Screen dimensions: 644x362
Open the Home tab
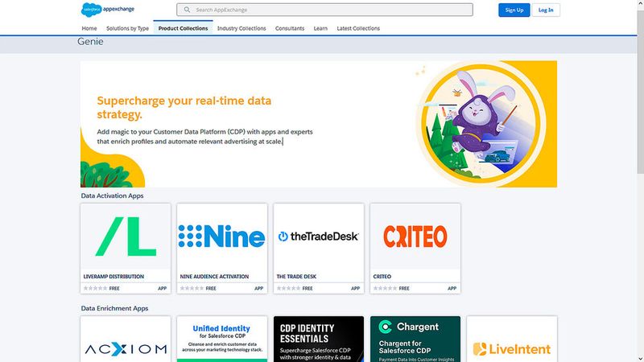89,28
